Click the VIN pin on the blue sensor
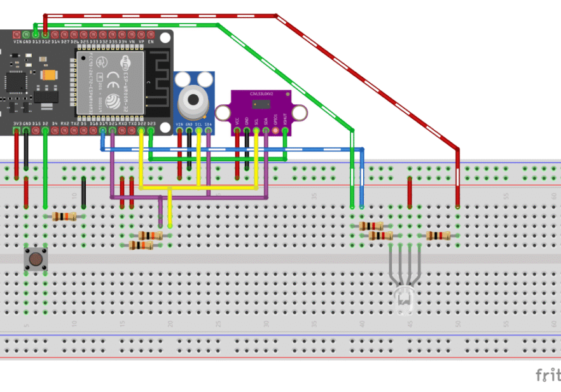The width and height of the screenshot is (561, 392). [179, 132]
